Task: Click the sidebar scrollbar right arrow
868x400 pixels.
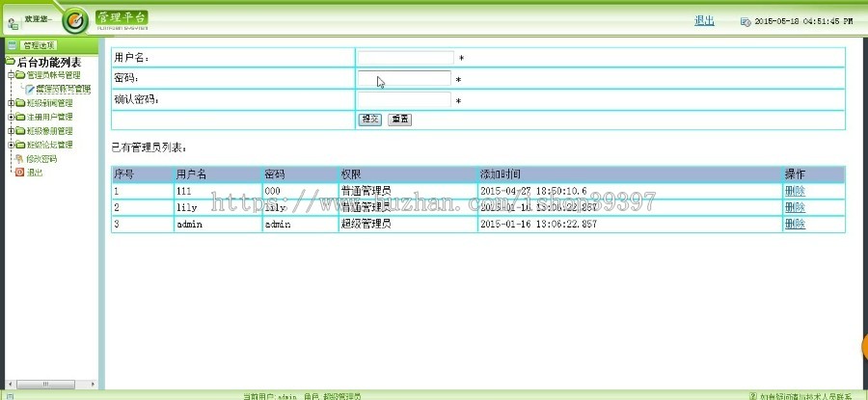Action: click(93, 384)
